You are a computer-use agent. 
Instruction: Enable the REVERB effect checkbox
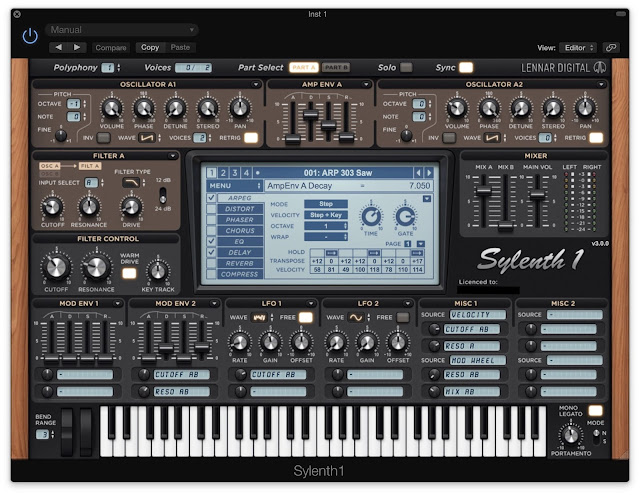coord(211,263)
